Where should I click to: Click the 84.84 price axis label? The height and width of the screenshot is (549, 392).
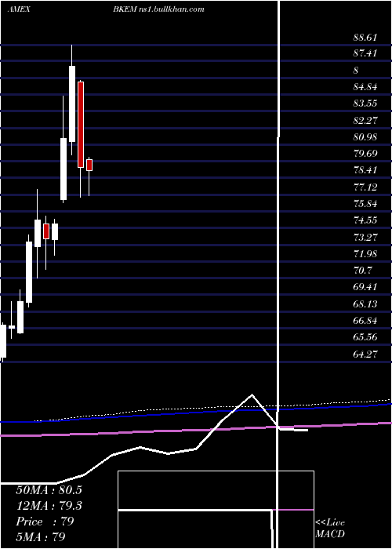click(x=365, y=87)
